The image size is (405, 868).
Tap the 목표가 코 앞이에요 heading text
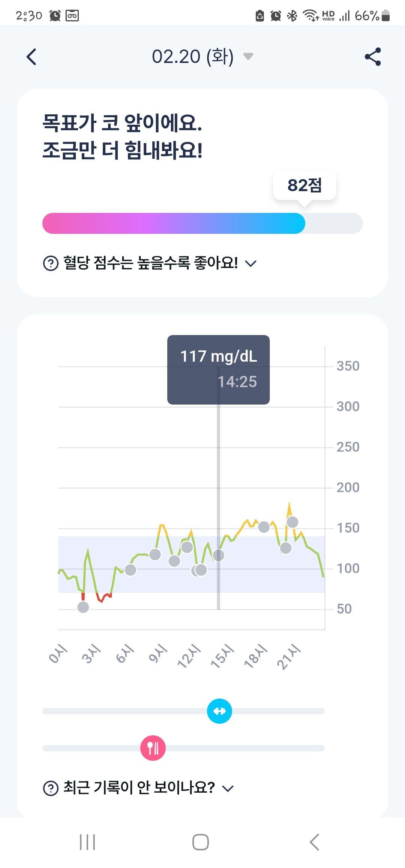pos(122,123)
